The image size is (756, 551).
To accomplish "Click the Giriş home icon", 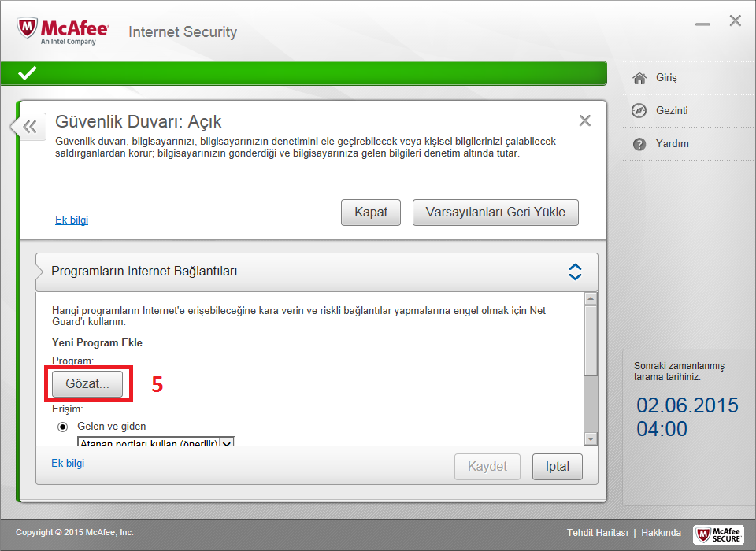I will point(639,78).
